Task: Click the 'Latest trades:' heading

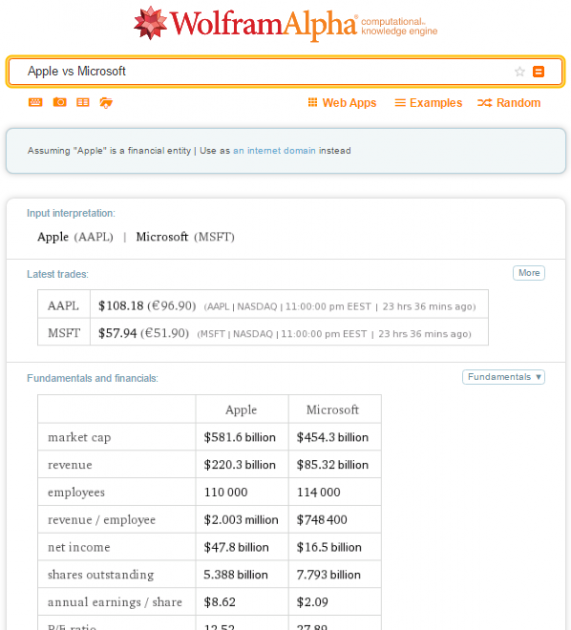Action: click(x=58, y=274)
